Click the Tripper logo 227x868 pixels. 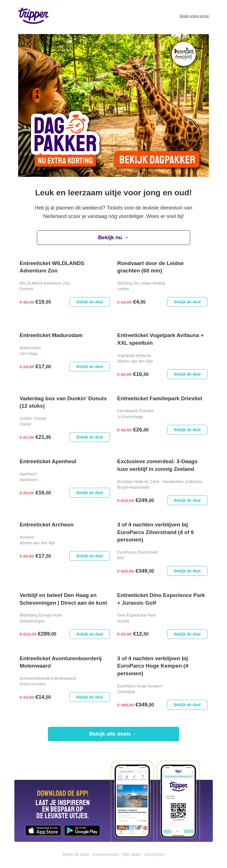pyautogui.click(x=33, y=16)
